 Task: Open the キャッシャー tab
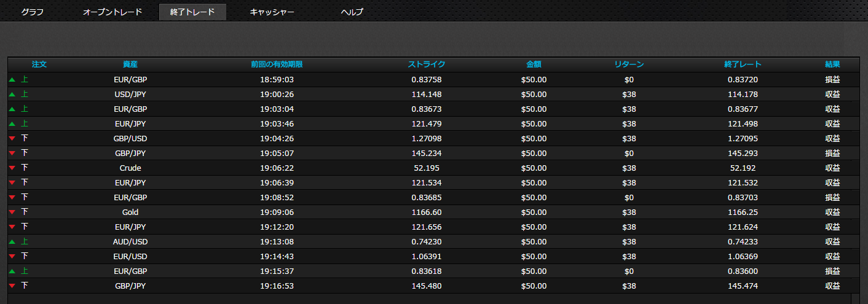click(272, 12)
